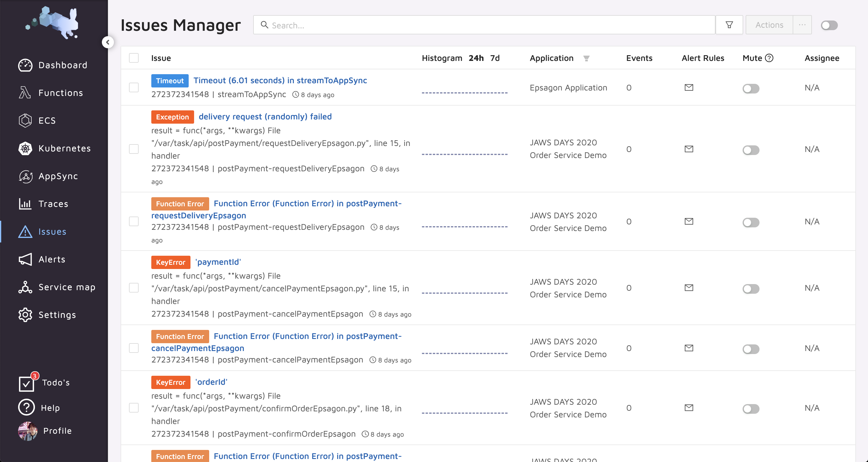Open alert rules envelope for streamToAppSync timeout
Image resolution: width=868 pixels, height=462 pixels.
689,87
